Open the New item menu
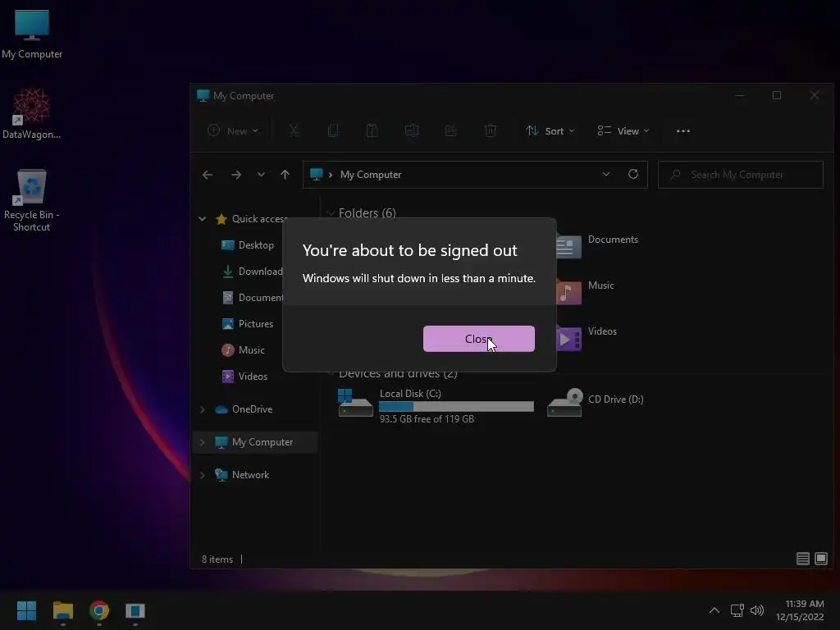This screenshot has width=840, height=630. 233,130
